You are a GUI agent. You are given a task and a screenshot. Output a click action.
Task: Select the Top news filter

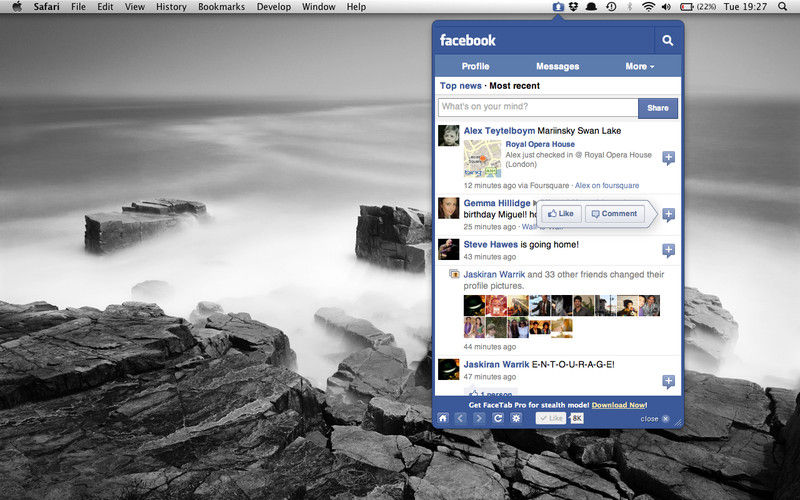461,86
